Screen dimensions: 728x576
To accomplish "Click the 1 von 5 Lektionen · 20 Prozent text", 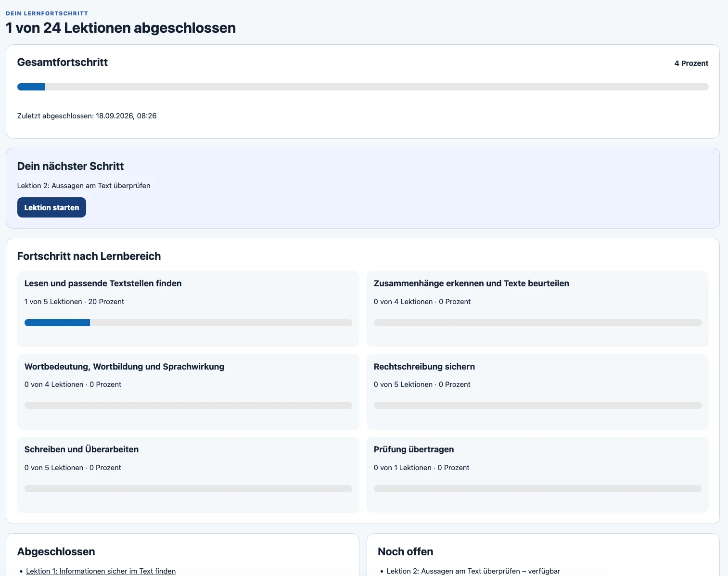I will [x=74, y=302].
